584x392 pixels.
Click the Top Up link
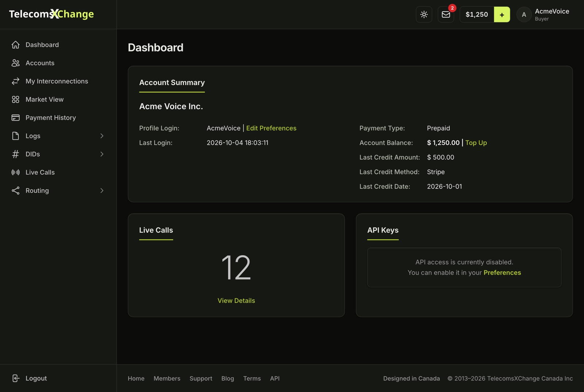tap(476, 143)
